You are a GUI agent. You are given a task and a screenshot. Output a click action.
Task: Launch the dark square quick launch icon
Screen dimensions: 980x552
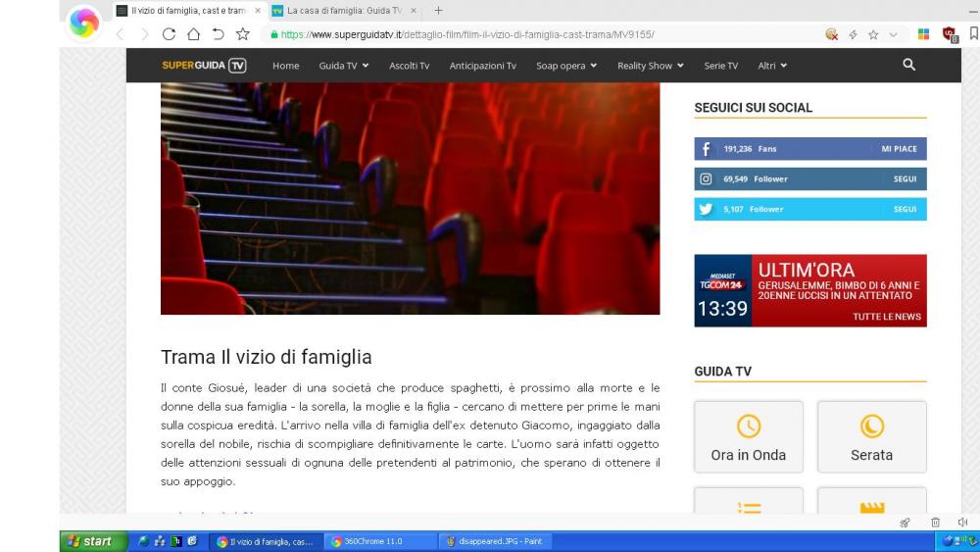coord(176,541)
